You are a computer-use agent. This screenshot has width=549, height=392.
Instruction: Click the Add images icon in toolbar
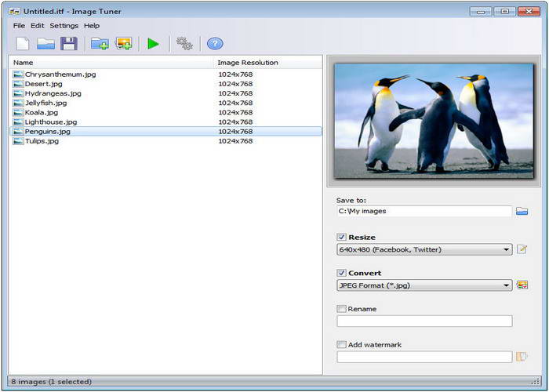124,44
